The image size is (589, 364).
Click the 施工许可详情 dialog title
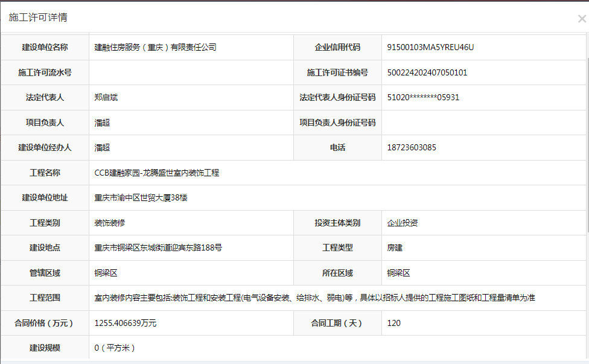coord(38,18)
